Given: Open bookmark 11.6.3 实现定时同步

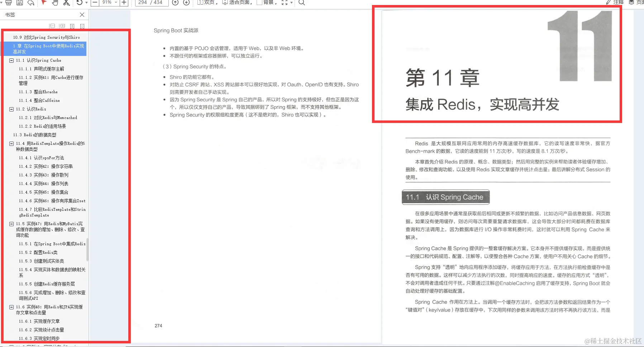Looking at the screenshot, I should pos(39,338).
